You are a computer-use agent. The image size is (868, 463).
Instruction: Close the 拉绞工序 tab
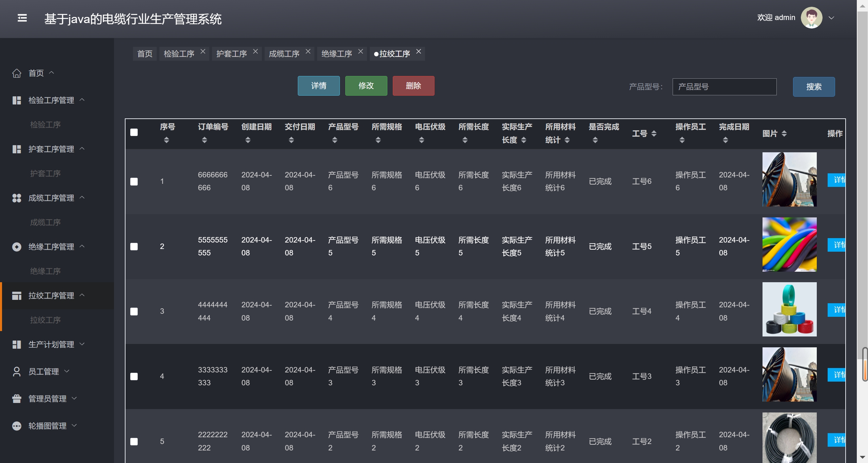(x=419, y=51)
